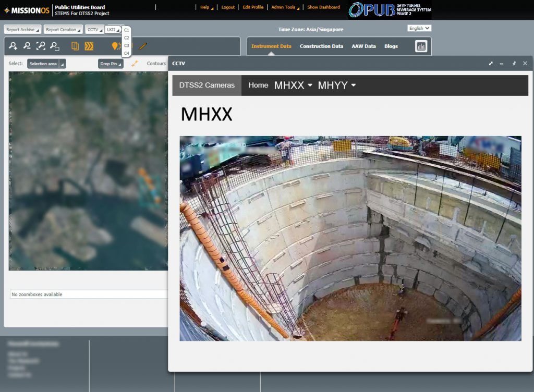Viewport: 534px width, 392px height.
Task: Click the MHXX CCTV camera feed
Action: coord(350,238)
